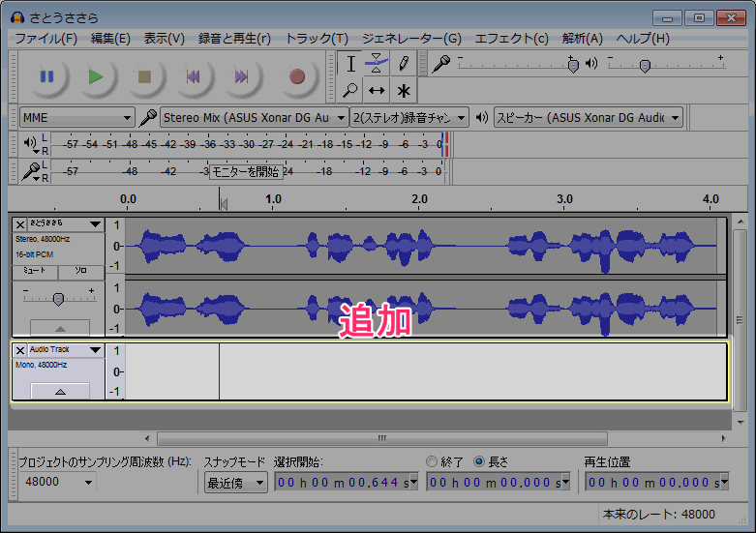The image size is (756, 533).
Task: Open the 解析(A) menu
Action: click(x=583, y=39)
